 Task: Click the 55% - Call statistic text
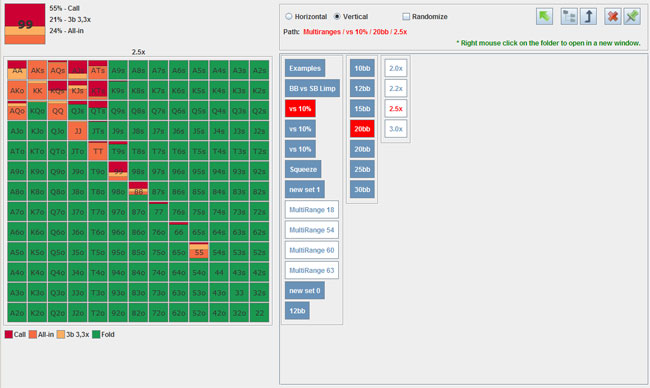click(x=64, y=8)
